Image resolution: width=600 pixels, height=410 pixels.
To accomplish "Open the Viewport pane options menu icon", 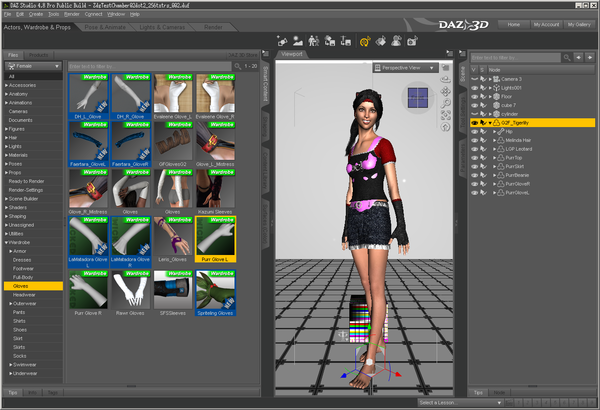I will (x=450, y=54).
